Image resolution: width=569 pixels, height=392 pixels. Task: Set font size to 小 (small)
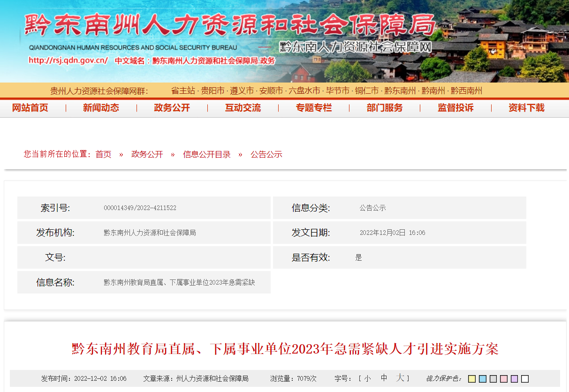pos(367,378)
